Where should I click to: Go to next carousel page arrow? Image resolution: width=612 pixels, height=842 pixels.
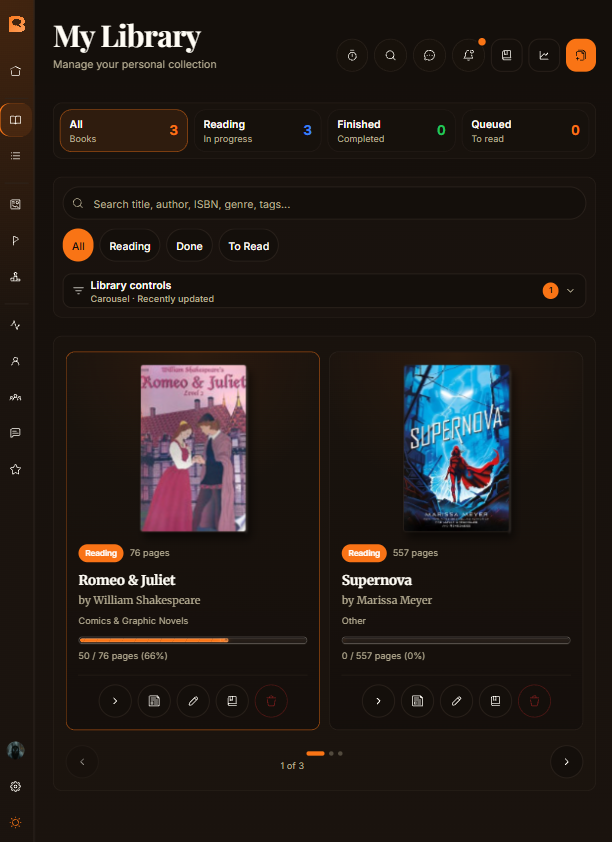pyautogui.click(x=566, y=761)
